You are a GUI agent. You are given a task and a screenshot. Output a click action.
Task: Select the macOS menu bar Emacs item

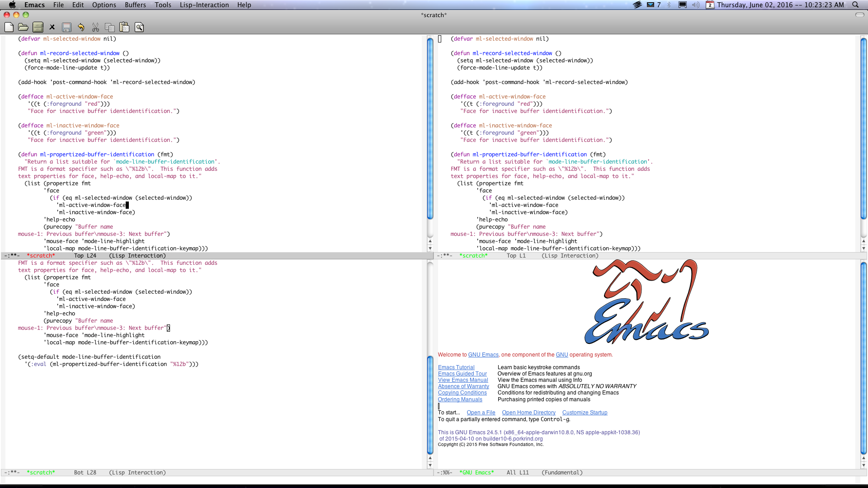pyautogui.click(x=33, y=5)
